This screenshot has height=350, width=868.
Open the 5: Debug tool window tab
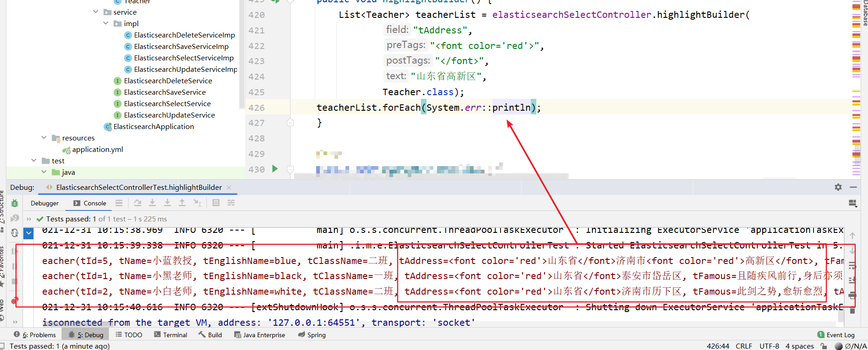(x=86, y=335)
